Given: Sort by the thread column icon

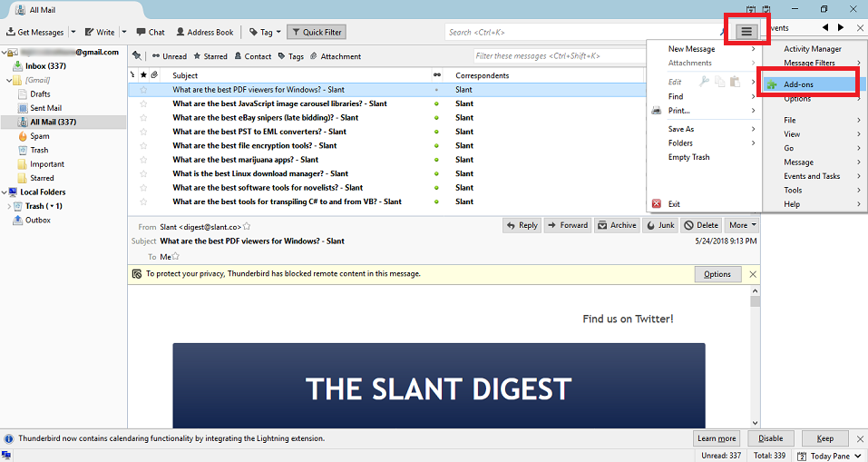Looking at the screenshot, I should click(x=132, y=74).
